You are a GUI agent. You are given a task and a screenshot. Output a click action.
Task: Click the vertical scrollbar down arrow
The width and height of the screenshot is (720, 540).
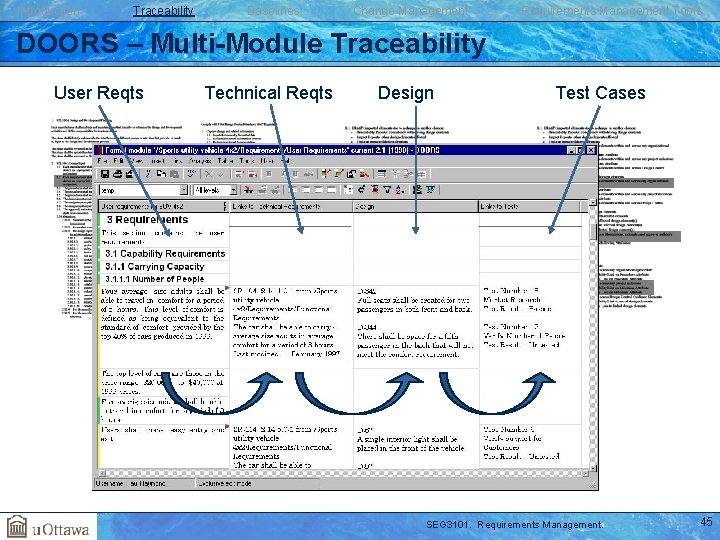point(593,467)
